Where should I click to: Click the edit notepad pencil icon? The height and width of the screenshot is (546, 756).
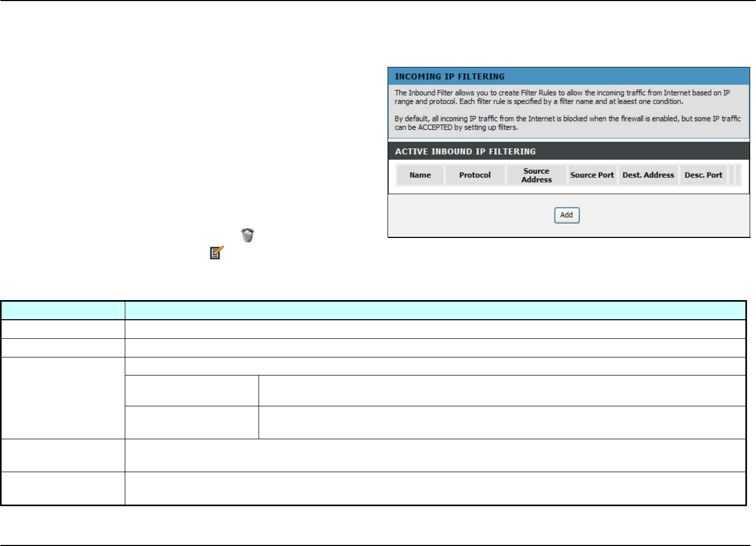coord(217,252)
